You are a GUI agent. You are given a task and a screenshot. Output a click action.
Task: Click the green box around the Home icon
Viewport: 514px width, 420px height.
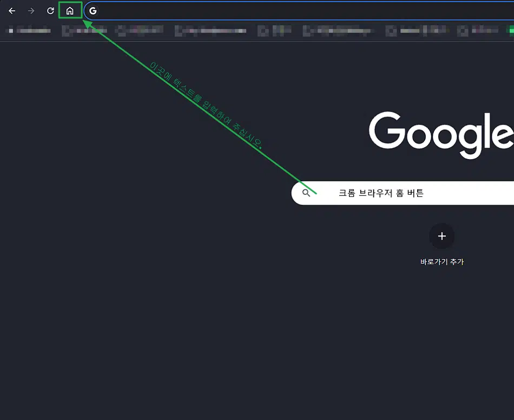(x=69, y=10)
